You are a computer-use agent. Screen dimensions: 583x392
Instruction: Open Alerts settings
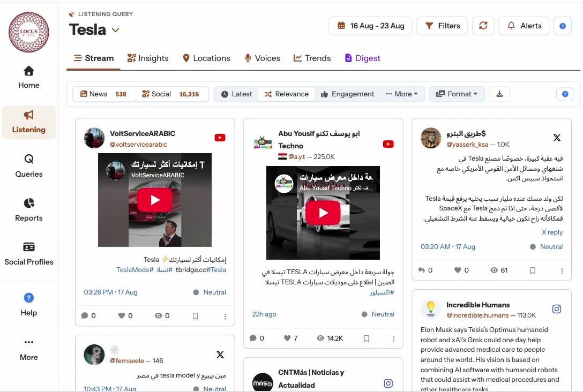pyautogui.click(x=524, y=26)
